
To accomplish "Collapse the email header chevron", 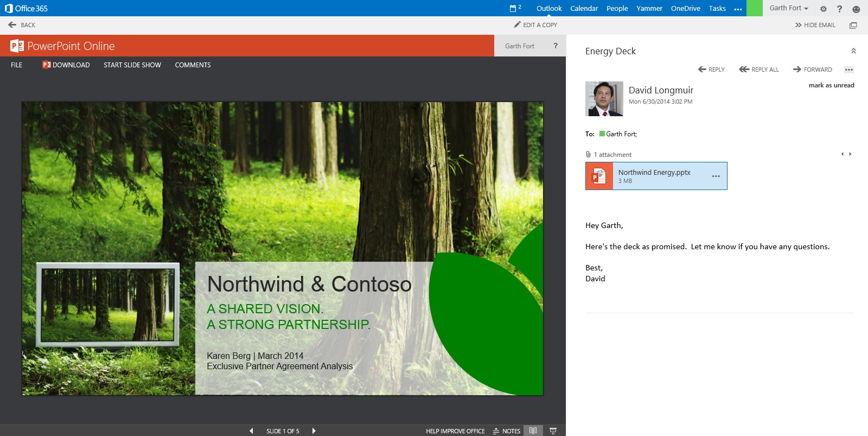I will click(853, 51).
